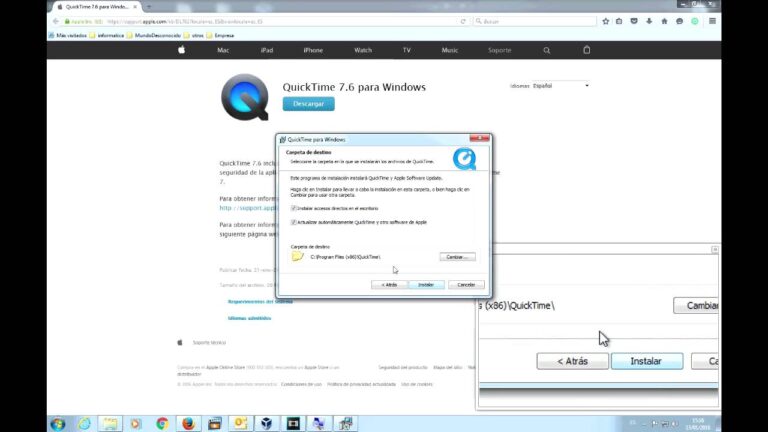Open the clapperboard video app on taskbar
Screen dimensions: 768x432
[x=214, y=424]
